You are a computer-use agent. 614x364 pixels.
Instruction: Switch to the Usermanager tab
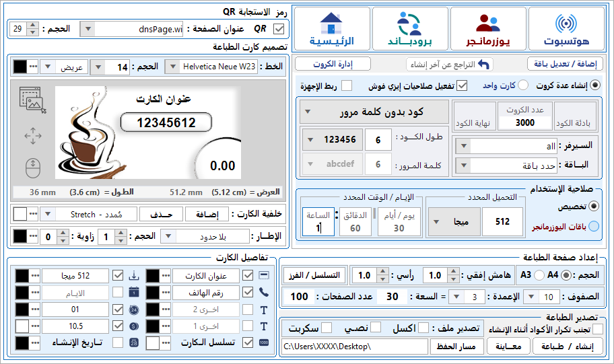click(x=487, y=31)
